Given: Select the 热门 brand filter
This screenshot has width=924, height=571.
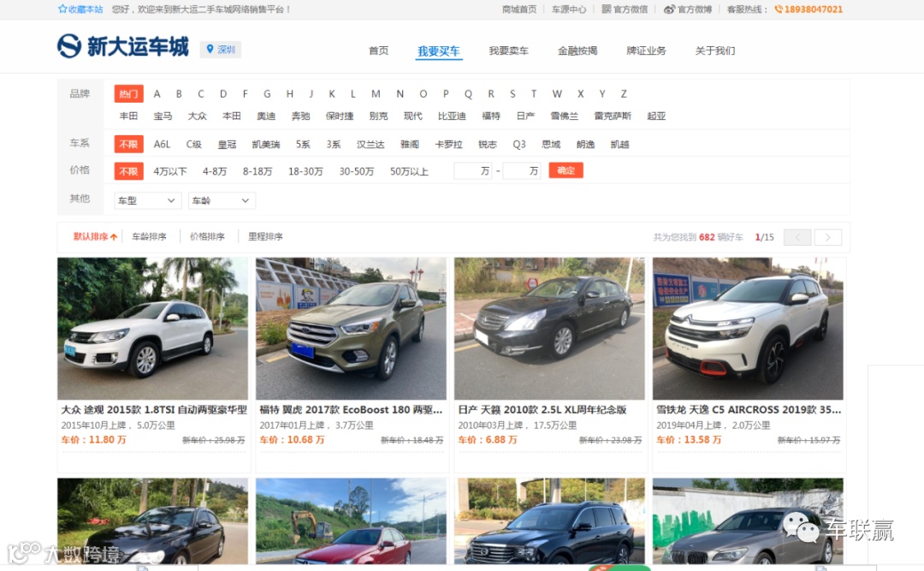Looking at the screenshot, I should (128, 94).
